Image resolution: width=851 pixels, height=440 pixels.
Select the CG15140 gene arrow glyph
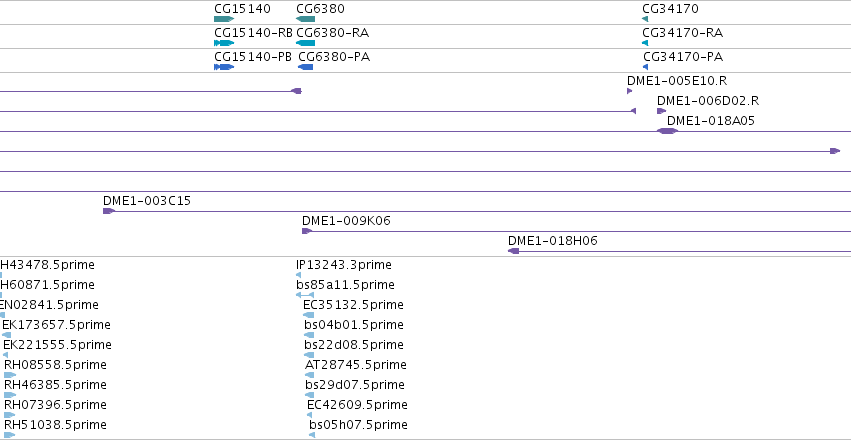click(x=224, y=19)
